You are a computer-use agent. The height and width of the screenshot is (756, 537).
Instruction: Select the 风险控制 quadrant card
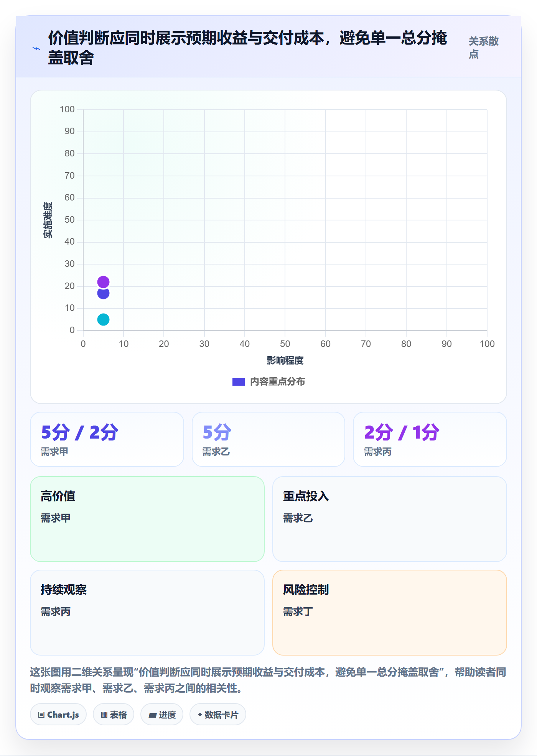tap(390, 613)
